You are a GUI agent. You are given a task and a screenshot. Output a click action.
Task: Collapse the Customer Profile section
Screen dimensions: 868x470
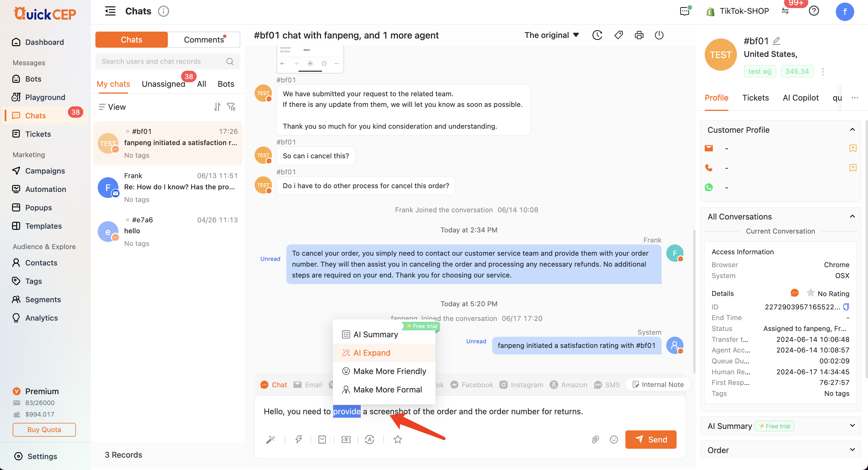click(852, 130)
